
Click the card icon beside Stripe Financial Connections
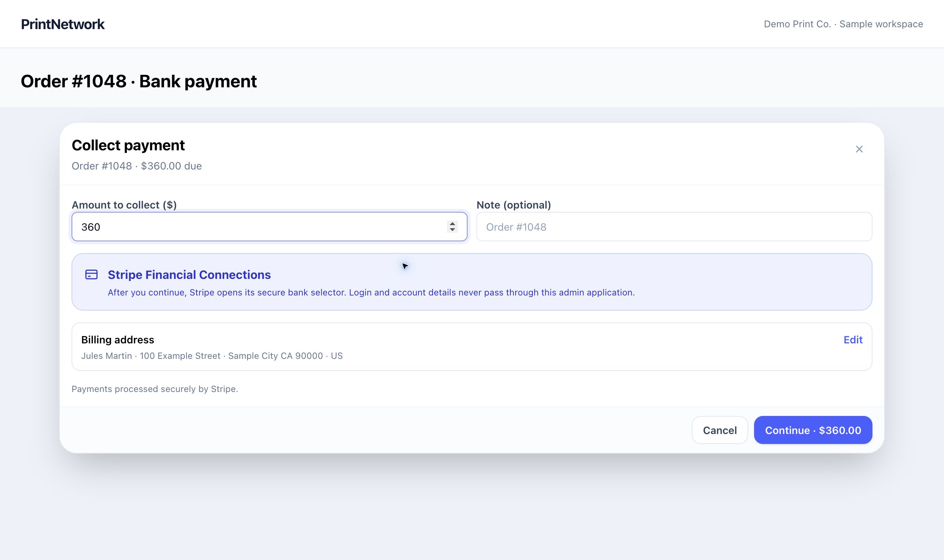point(91,274)
